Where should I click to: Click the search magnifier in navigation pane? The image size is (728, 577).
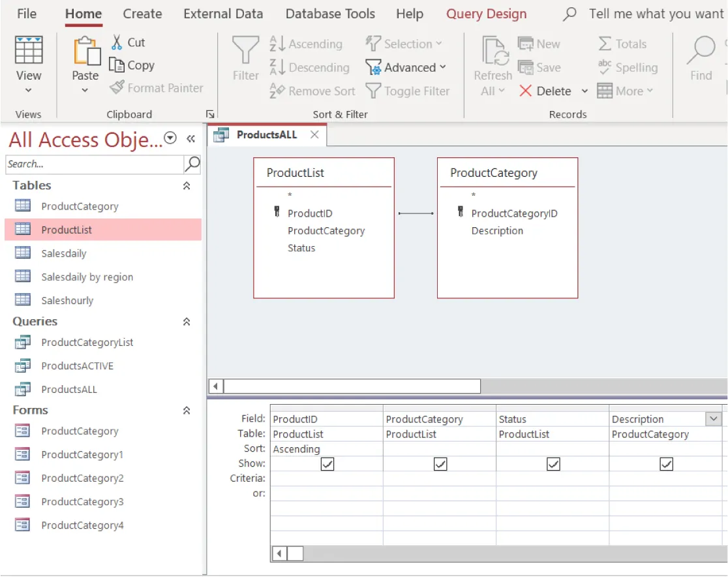pos(192,164)
